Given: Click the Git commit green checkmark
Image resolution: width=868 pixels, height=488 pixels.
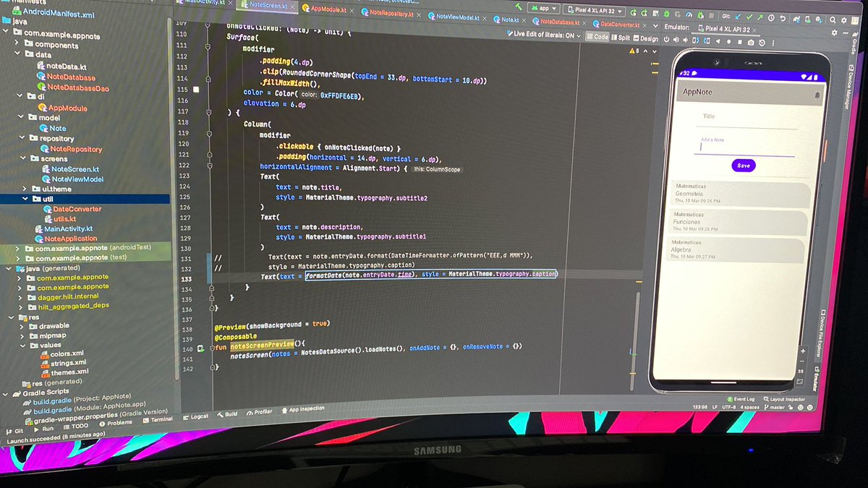Looking at the screenshot, I should [x=749, y=17].
